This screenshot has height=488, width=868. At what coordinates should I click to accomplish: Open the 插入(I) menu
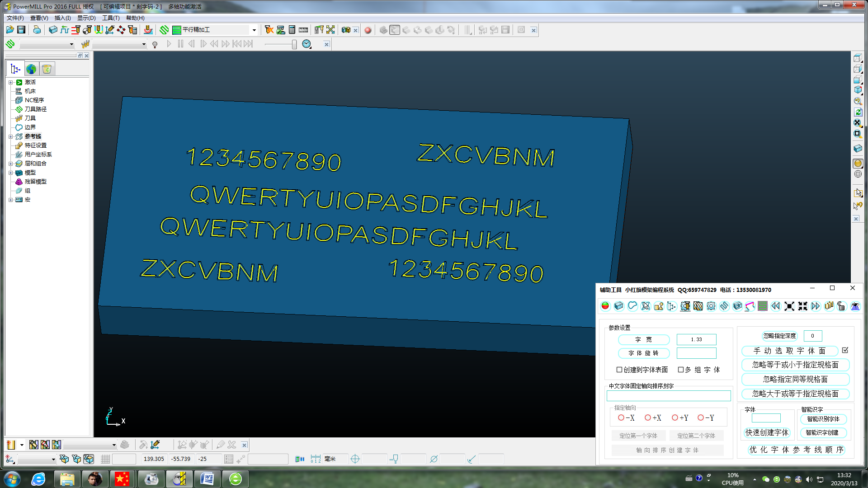(x=63, y=18)
